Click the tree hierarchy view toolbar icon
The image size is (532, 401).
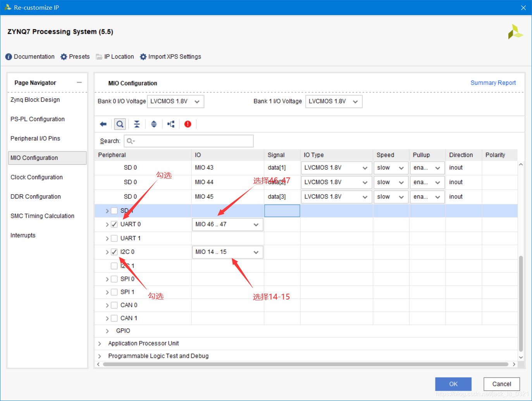coord(171,124)
